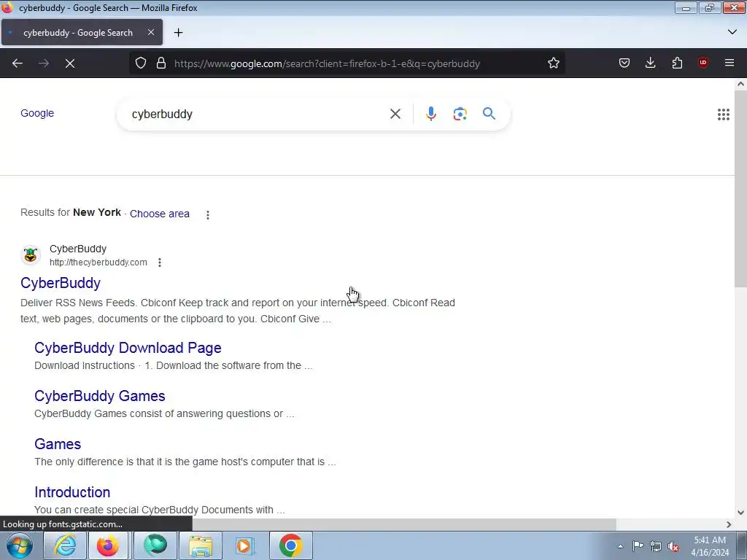Viewport: 747px width, 560px height.
Task: Open the Introduction sitelink
Action: pos(72,492)
